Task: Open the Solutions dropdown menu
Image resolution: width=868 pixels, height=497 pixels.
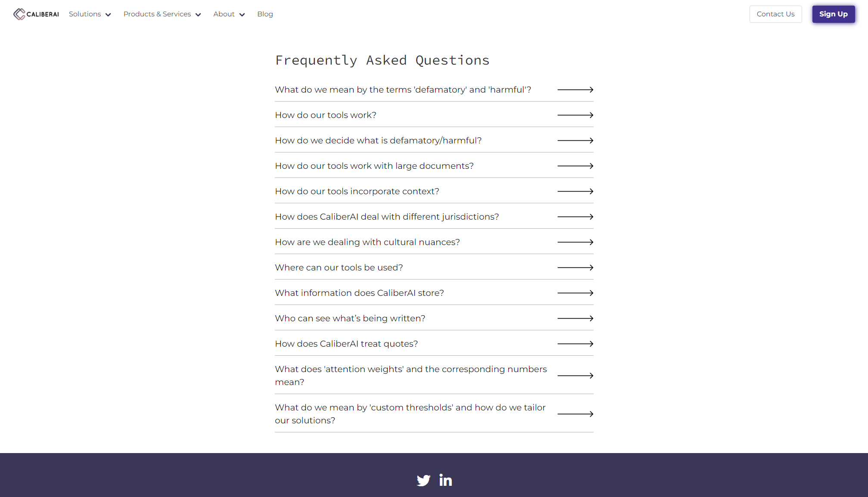Action: pyautogui.click(x=90, y=14)
